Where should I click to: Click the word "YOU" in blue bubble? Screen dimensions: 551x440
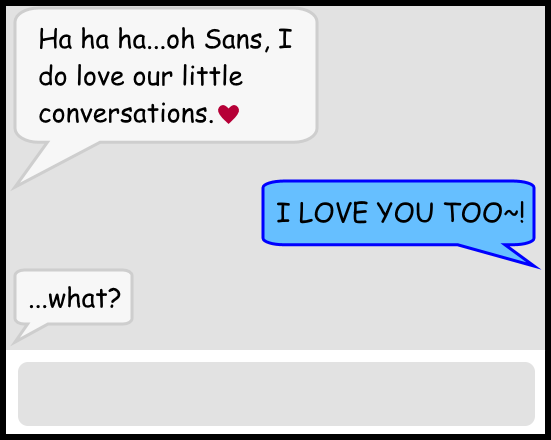(404, 213)
